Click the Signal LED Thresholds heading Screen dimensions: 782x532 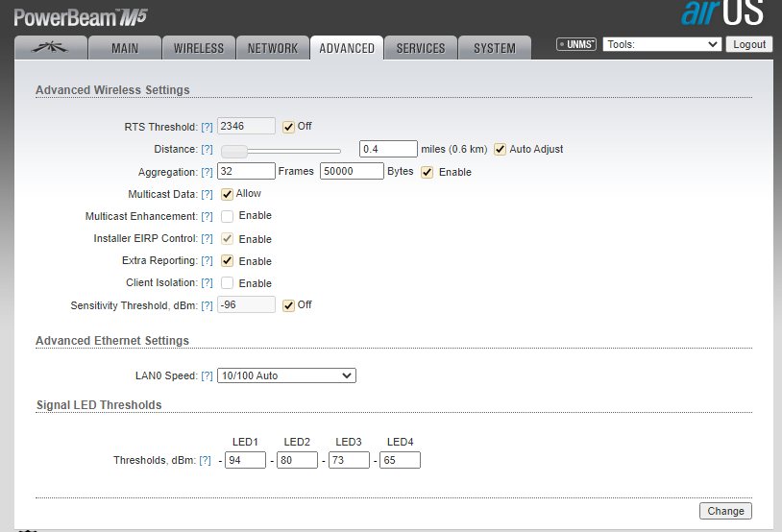coord(99,405)
